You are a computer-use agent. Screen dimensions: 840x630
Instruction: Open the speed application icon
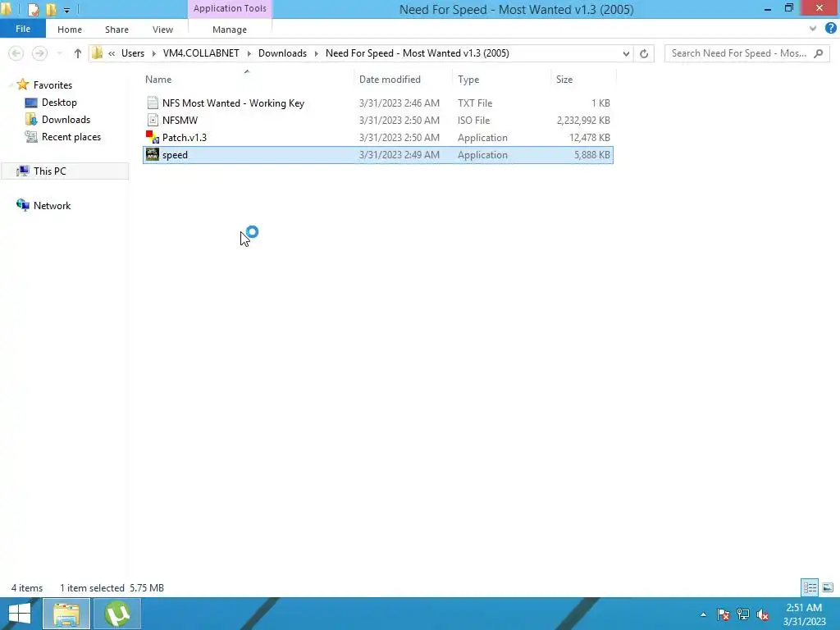[x=153, y=154]
